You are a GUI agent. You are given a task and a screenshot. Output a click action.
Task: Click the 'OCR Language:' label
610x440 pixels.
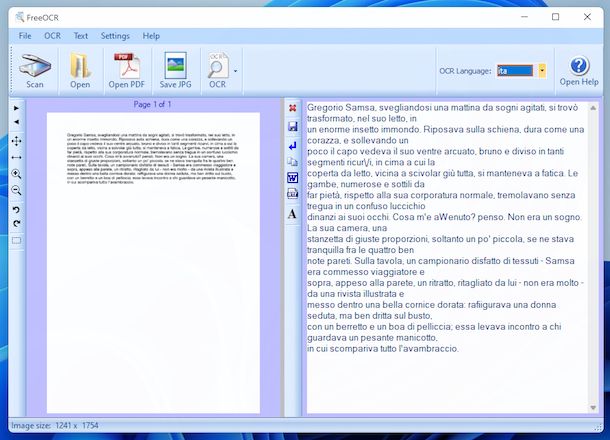(x=465, y=71)
